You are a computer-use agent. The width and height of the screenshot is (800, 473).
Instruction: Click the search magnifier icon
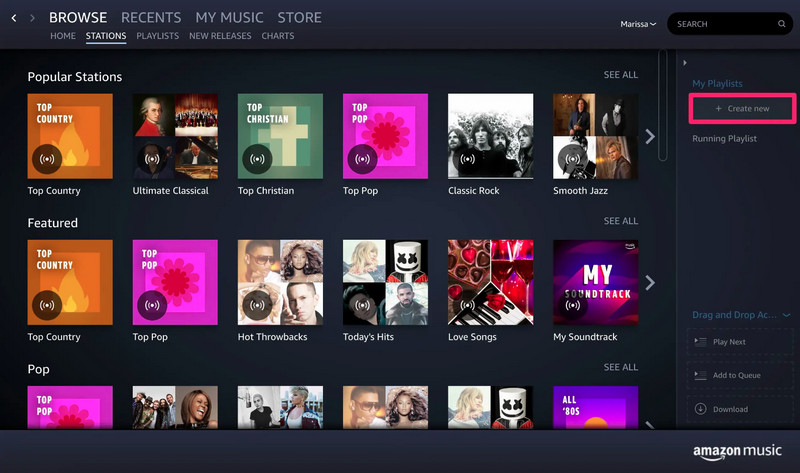point(781,24)
